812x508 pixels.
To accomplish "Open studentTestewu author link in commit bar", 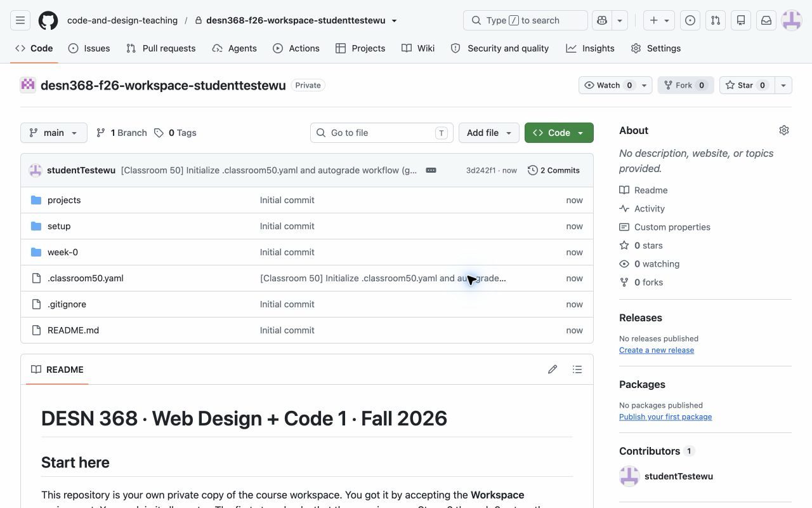I will (x=81, y=170).
